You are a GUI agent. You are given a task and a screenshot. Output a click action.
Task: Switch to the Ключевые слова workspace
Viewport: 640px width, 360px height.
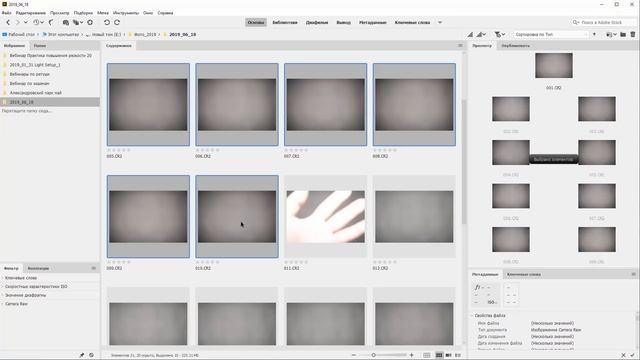click(x=412, y=22)
